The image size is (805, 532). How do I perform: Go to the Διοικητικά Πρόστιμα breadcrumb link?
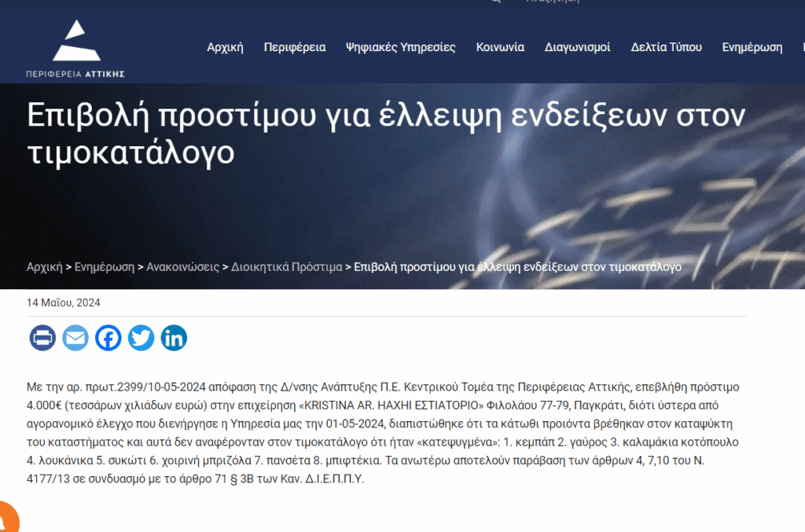point(286,266)
